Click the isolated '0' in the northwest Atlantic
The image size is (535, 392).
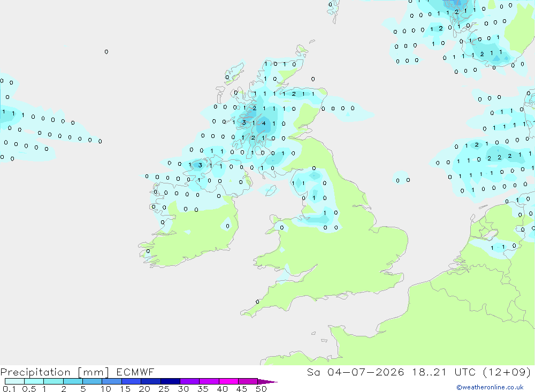[x=106, y=52]
